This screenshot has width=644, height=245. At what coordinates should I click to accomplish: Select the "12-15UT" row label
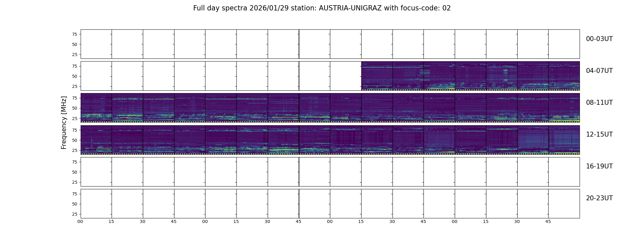click(x=599, y=134)
